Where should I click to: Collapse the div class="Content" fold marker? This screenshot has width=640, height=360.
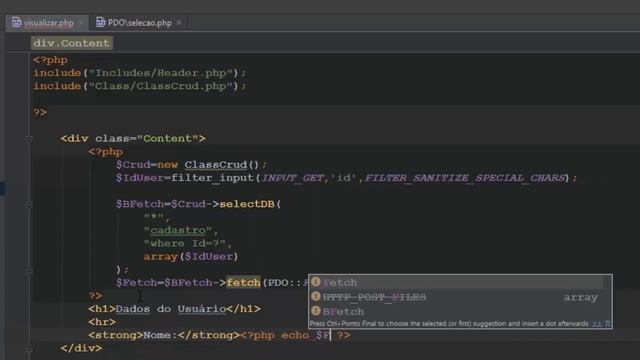(29, 139)
